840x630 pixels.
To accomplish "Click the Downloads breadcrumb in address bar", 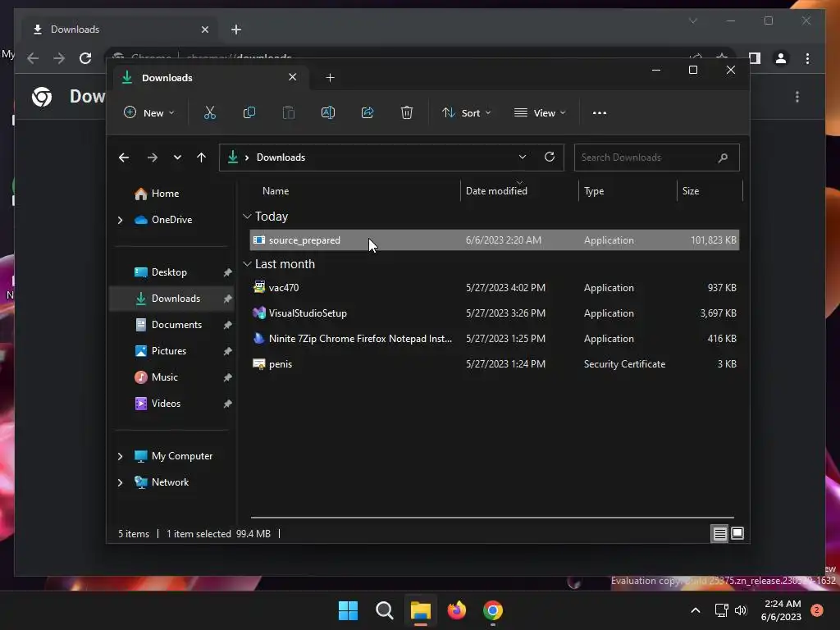I will pyautogui.click(x=281, y=157).
